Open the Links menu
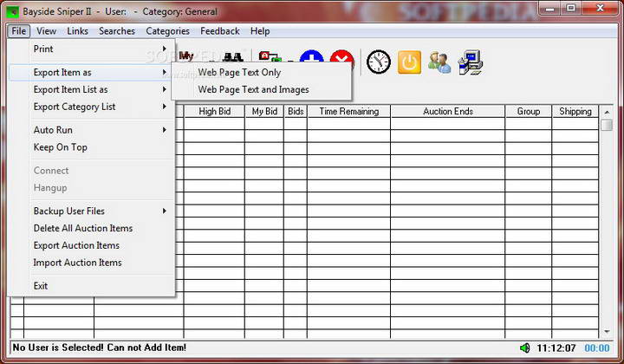The width and height of the screenshot is (624, 364). (x=77, y=31)
